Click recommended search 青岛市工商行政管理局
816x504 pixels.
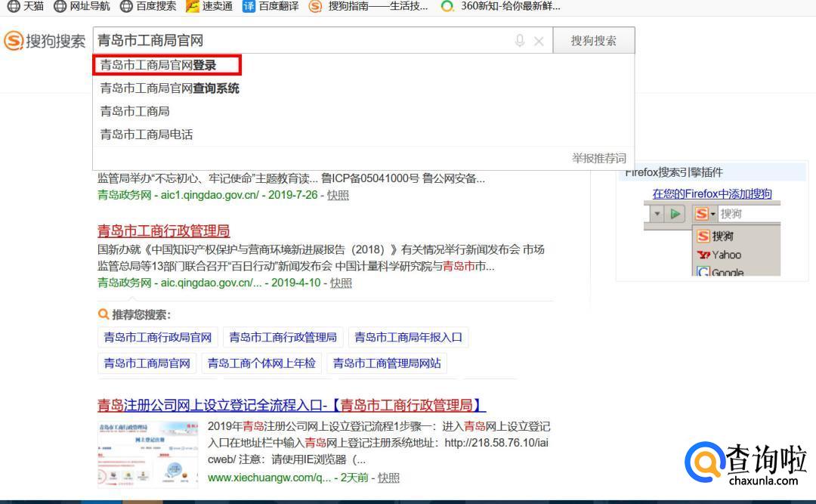283,338
